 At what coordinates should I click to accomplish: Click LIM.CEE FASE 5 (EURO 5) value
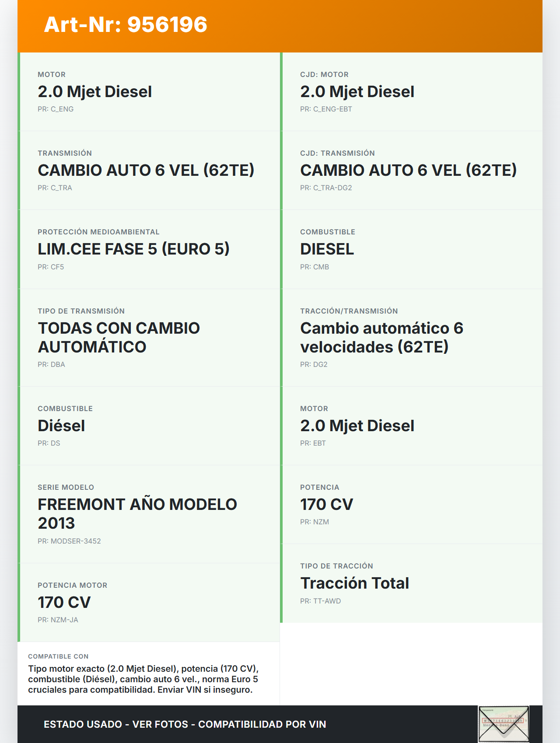click(x=133, y=249)
